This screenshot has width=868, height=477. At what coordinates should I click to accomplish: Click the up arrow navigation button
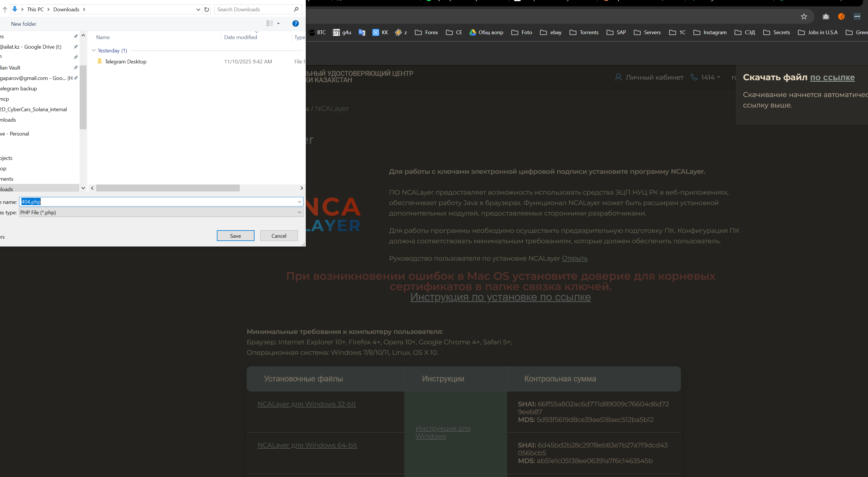[5, 10]
